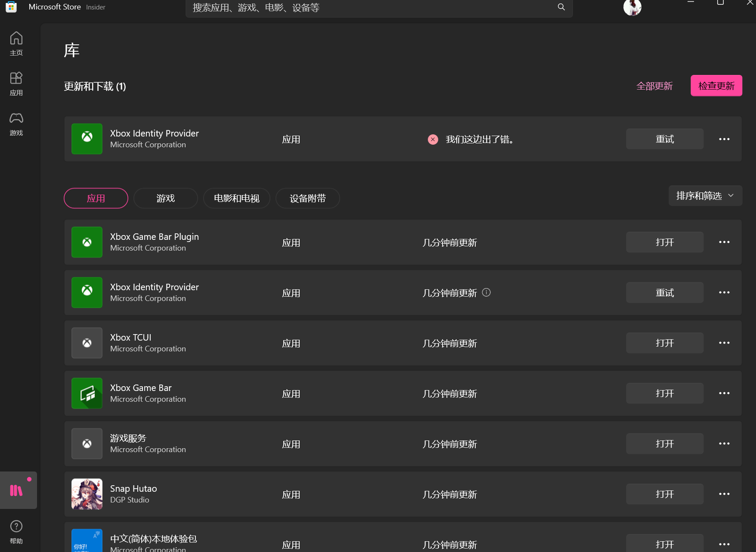Click the Xbox TCUI app icon
The height and width of the screenshot is (552, 756).
point(87,343)
